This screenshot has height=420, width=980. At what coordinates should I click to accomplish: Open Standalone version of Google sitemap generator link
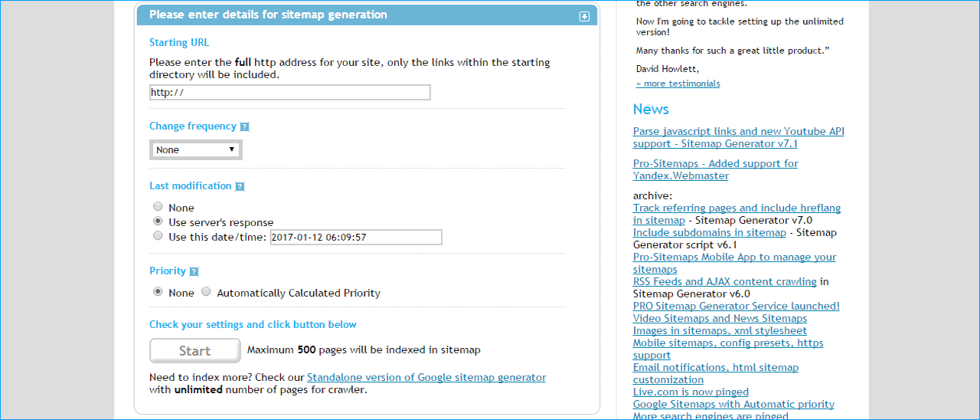tap(426, 377)
